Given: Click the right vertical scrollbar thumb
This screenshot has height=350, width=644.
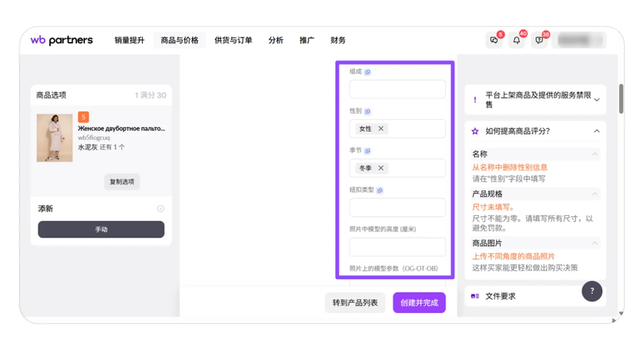Looking at the screenshot, I should click(x=621, y=99).
